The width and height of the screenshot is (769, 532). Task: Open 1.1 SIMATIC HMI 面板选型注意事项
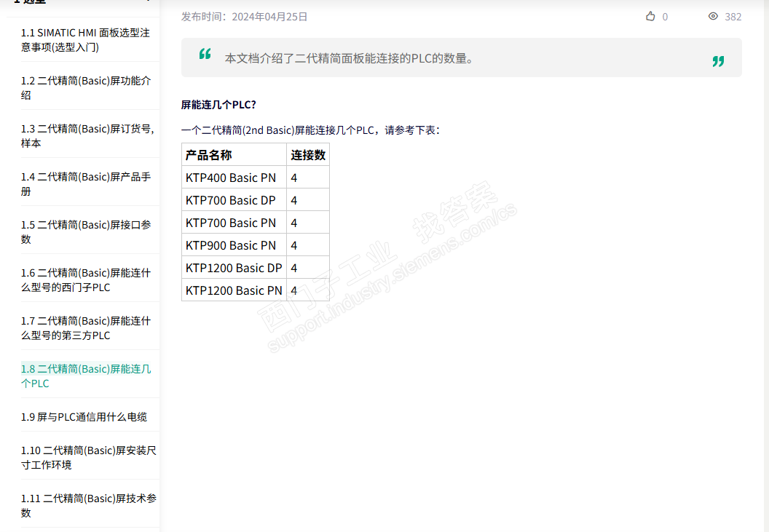click(85, 40)
